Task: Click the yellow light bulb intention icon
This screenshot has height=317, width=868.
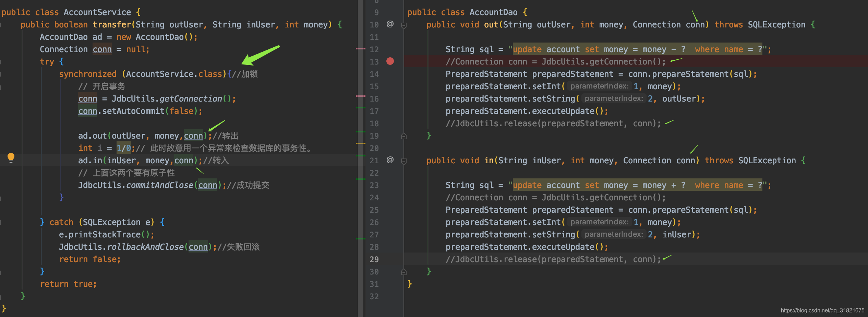Action: (11, 157)
